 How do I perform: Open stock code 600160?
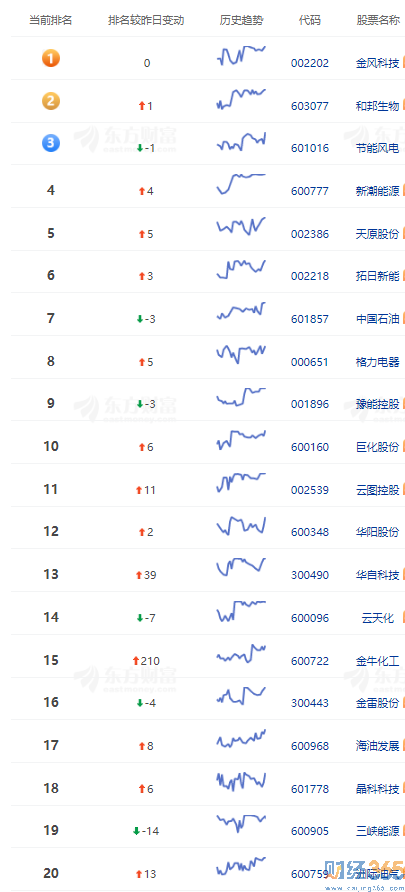tap(309, 447)
